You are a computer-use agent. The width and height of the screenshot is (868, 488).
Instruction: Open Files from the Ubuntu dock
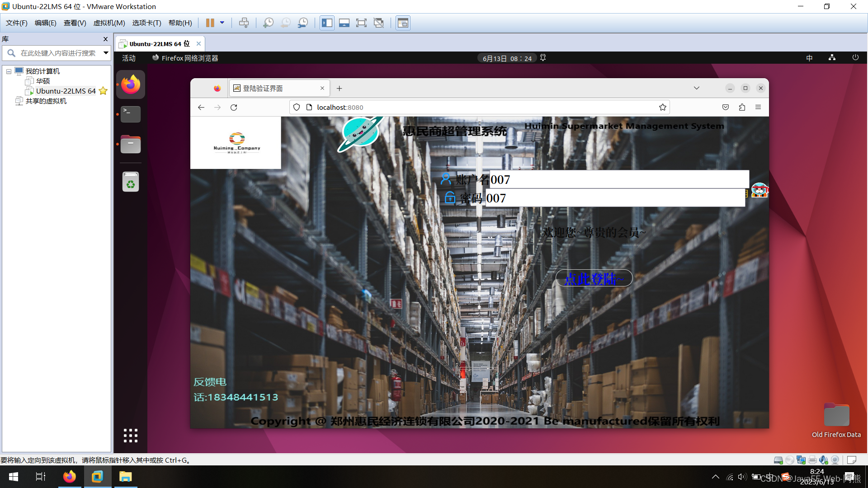(x=131, y=145)
